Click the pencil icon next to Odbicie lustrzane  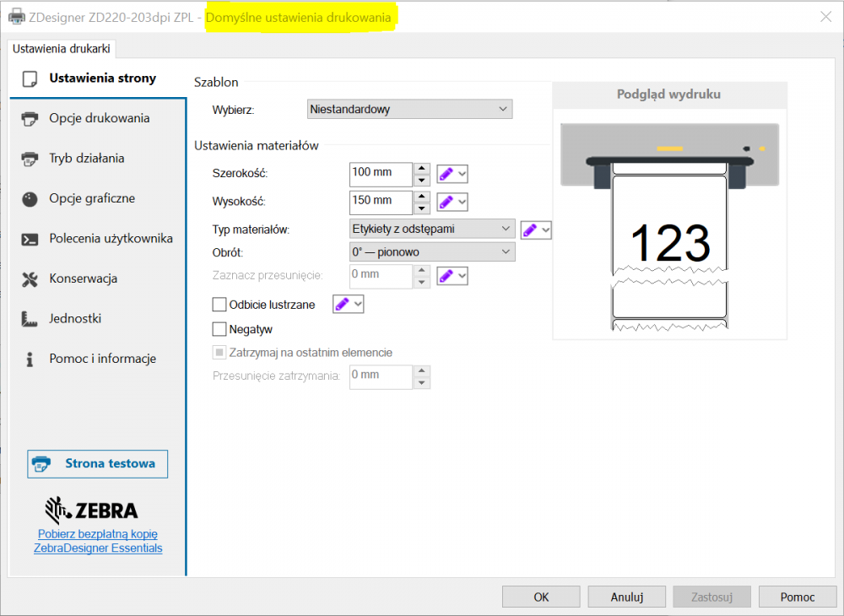tap(343, 304)
